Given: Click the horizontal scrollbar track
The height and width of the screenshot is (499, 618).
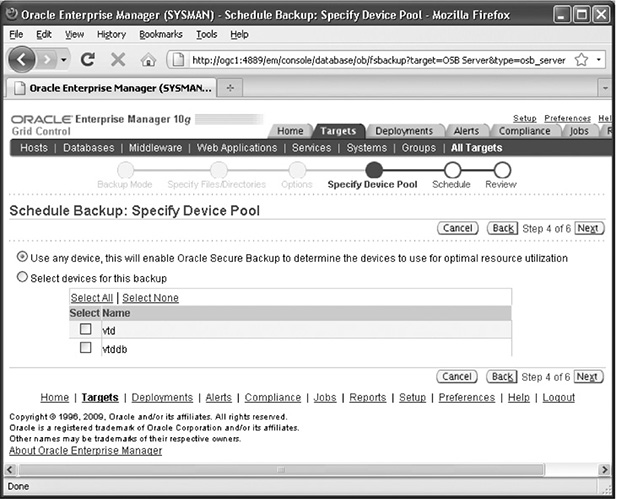Looking at the screenshot, I should tap(307, 469).
